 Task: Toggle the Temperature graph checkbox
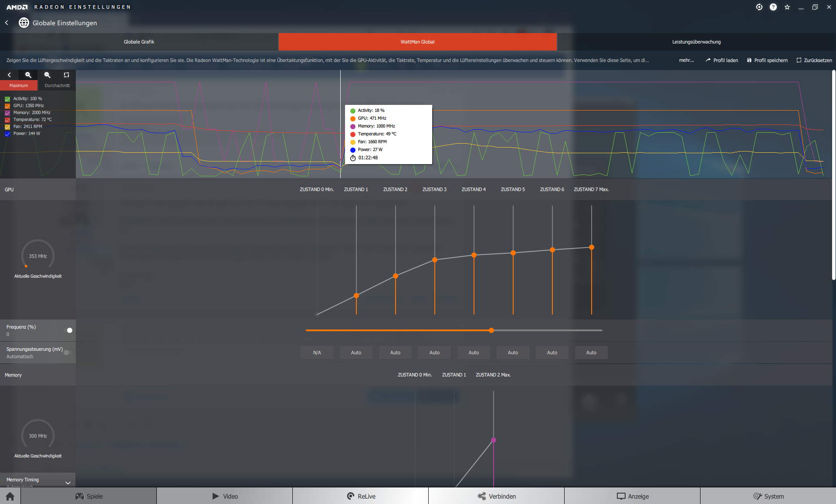pos(7,120)
